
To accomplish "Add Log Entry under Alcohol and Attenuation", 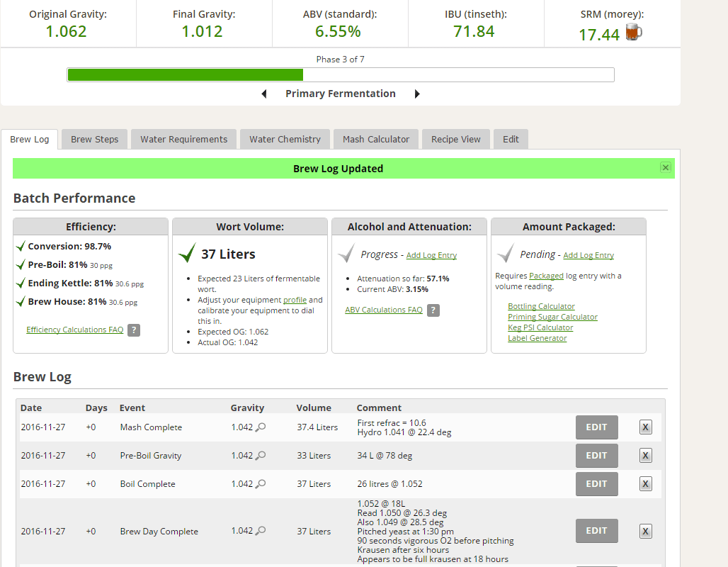I will [x=431, y=255].
